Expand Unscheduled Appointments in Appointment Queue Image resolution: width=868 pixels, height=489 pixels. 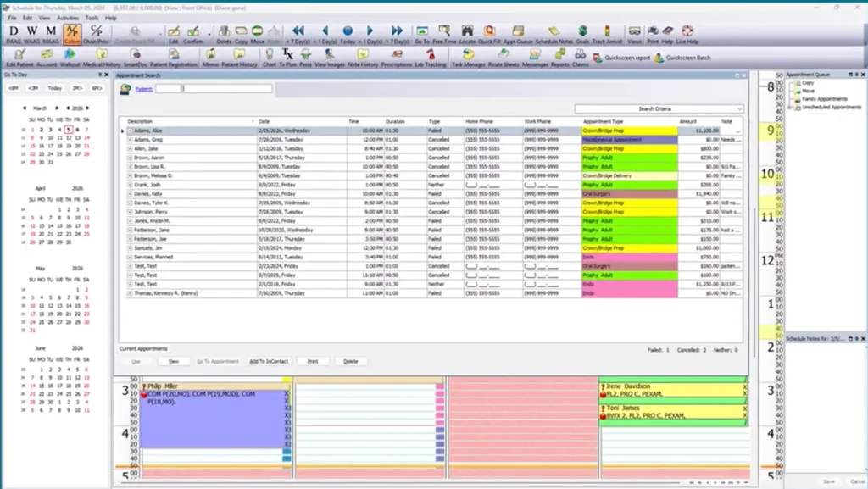coord(790,108)
